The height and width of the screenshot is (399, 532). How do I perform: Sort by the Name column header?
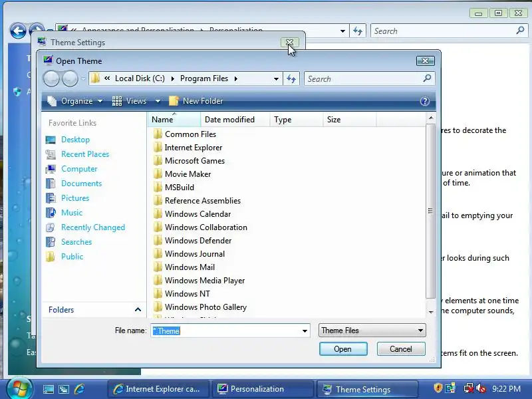coord(174,120)
